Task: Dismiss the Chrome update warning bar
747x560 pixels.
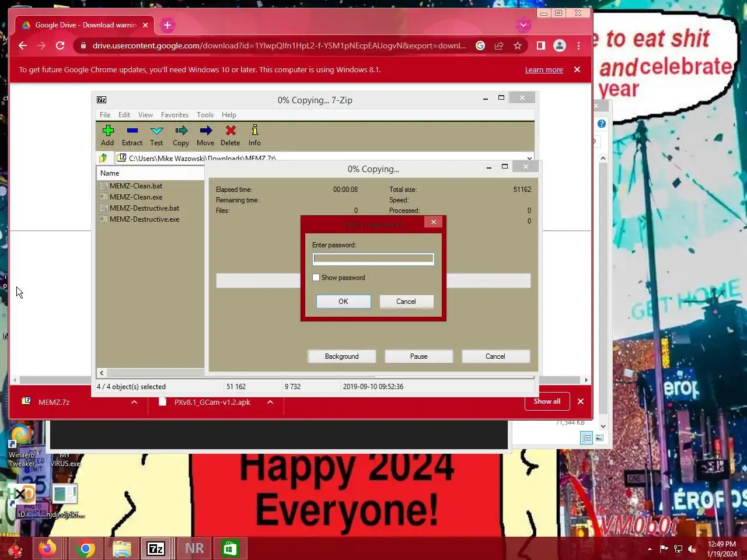Action: [577, 69]
